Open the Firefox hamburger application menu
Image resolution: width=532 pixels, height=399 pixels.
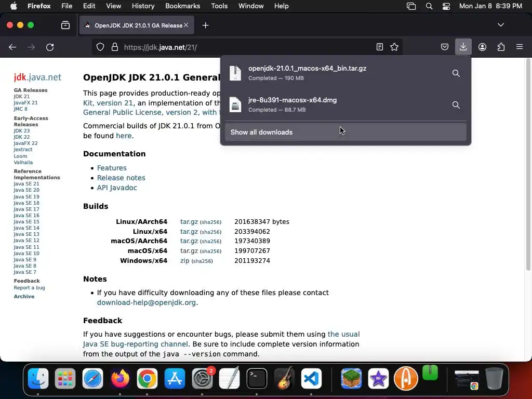point(520,47)
